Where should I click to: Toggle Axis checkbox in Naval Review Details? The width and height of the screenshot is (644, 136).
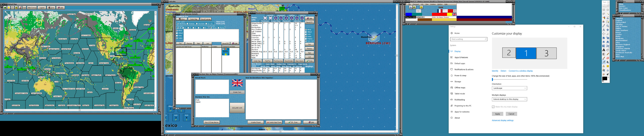(x=177, y=36)
